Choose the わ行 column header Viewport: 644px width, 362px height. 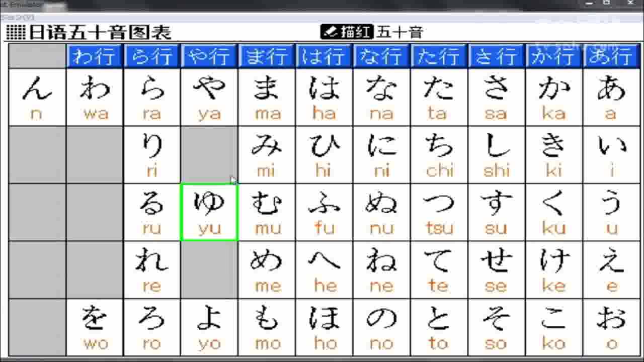95,56
